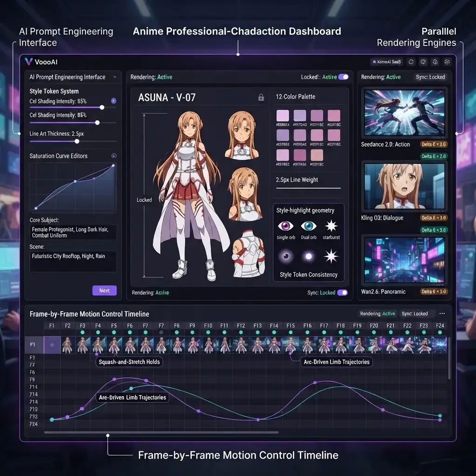The image size is (476, 476).
Task: Click the Squash-and-Stretch Holds tag
Action: click(x=129, y=362)
